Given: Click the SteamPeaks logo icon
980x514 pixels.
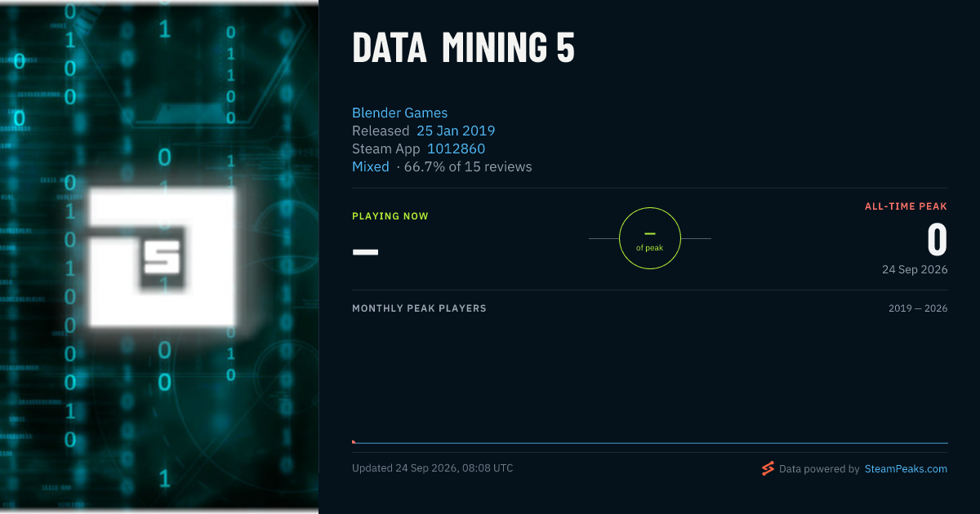Looking at the screenshot, I should coord(768,468).
